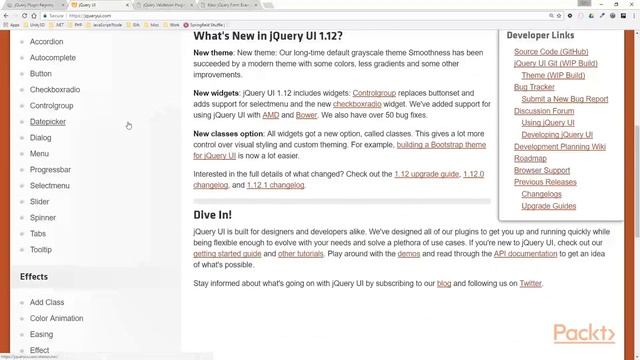Open the .NET bookmarks folder
Image resolution: width=640 pixels, height=360 pixels.
pos(57,25)
